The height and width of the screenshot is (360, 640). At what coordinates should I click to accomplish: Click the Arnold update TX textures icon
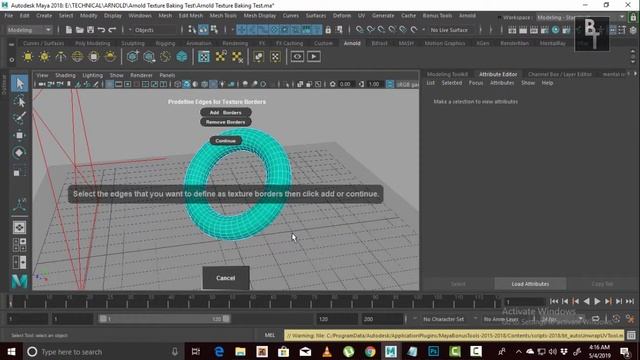click(x=220, y=57)
